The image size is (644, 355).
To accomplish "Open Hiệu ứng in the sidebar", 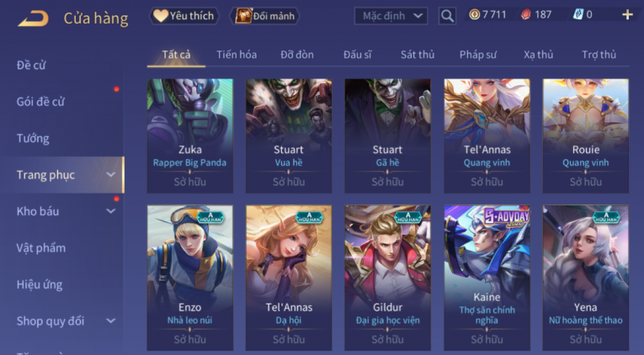I will (40, 284).
